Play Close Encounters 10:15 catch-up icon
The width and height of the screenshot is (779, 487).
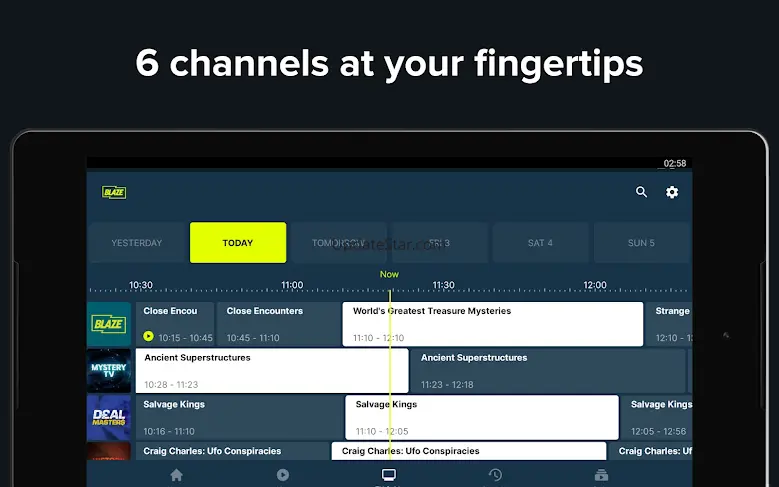[148, 336]
